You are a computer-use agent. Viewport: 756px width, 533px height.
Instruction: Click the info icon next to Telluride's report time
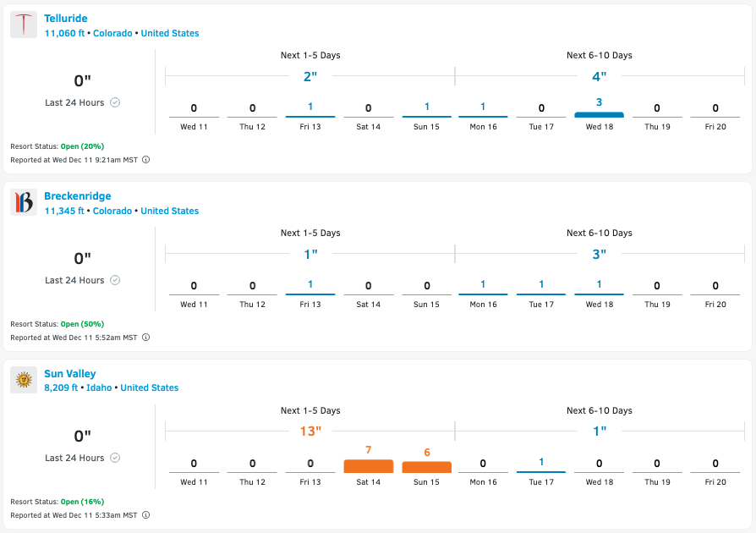click(x=145, y=159)
